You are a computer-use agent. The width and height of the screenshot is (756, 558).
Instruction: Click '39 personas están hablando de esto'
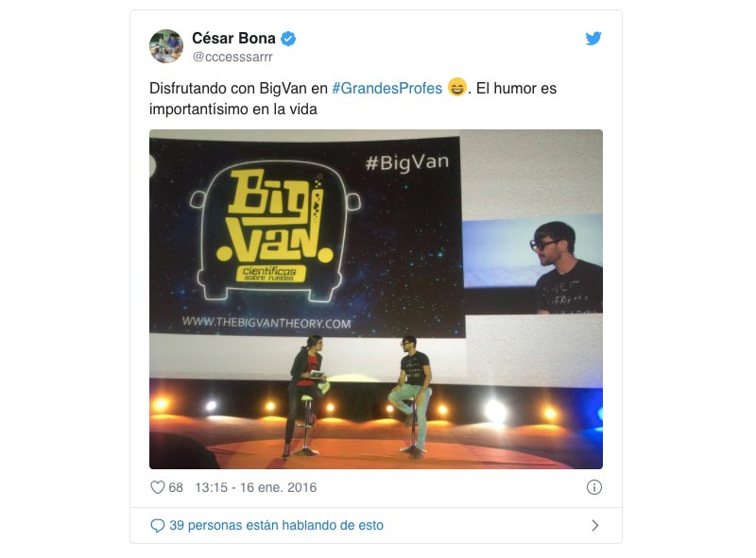(276, 525)
